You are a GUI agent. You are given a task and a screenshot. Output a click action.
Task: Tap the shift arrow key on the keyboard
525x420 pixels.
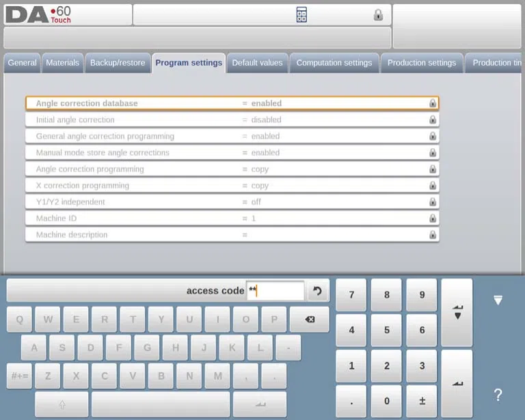click(62, 404)
